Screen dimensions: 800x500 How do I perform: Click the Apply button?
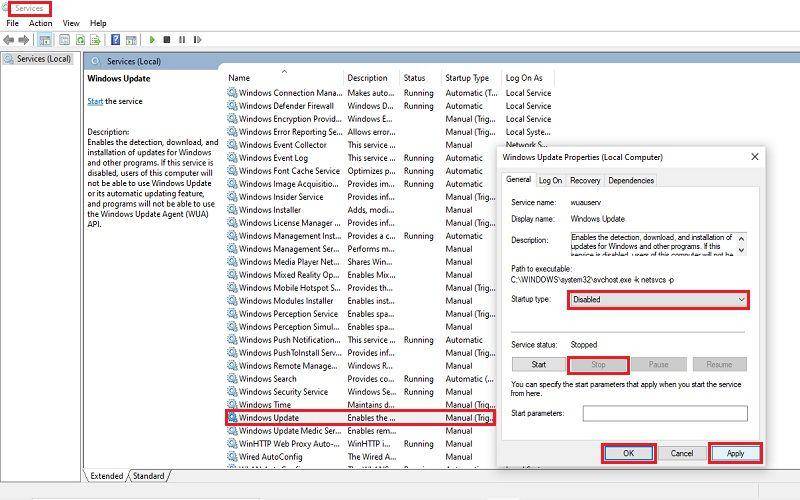click(735, 453)
